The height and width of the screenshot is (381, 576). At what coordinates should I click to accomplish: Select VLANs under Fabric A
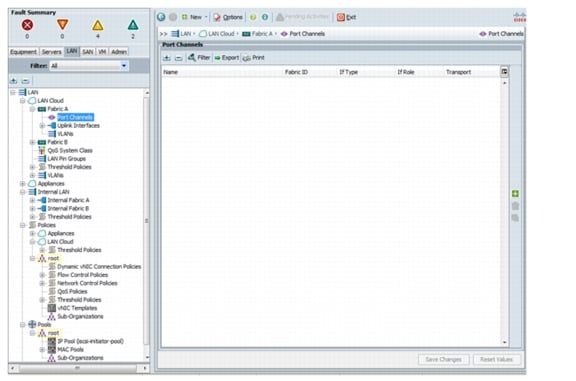pos(65,134)
